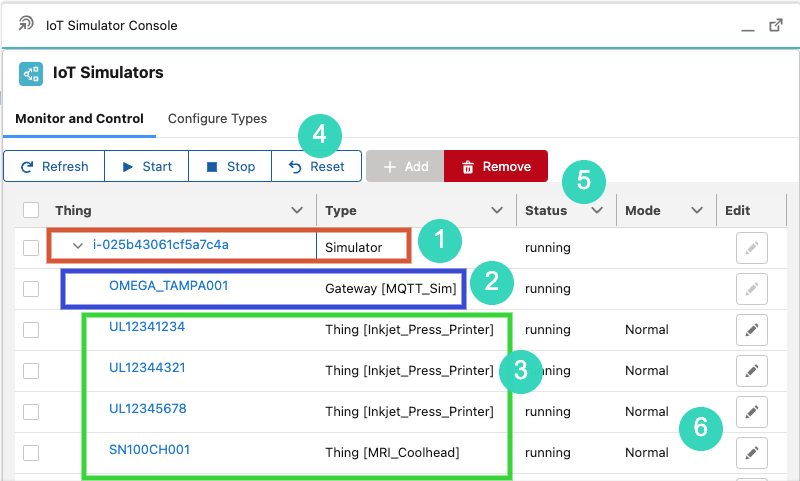This screenshot has height=481, width=800.
Task: Stop the selected simulators
Action: coord(230,166)
